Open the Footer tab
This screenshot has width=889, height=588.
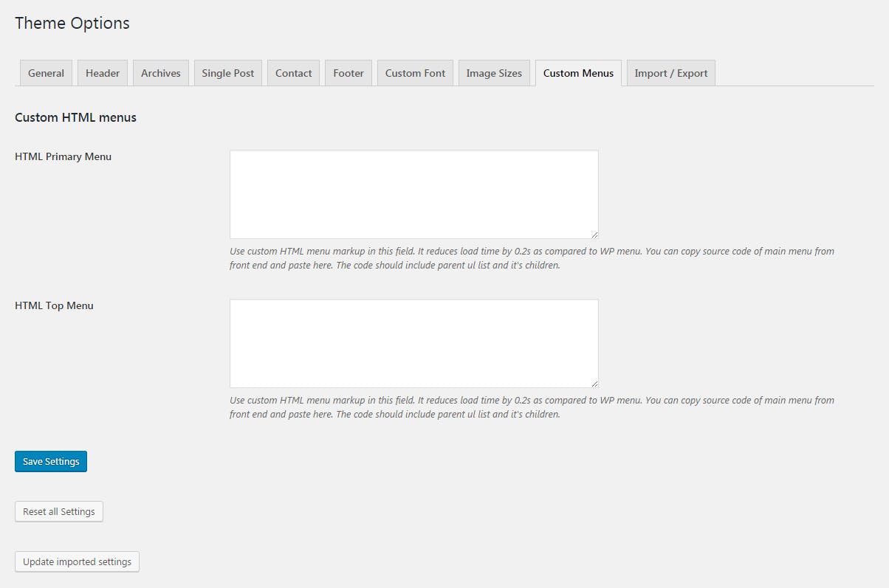tap(349, 73)
